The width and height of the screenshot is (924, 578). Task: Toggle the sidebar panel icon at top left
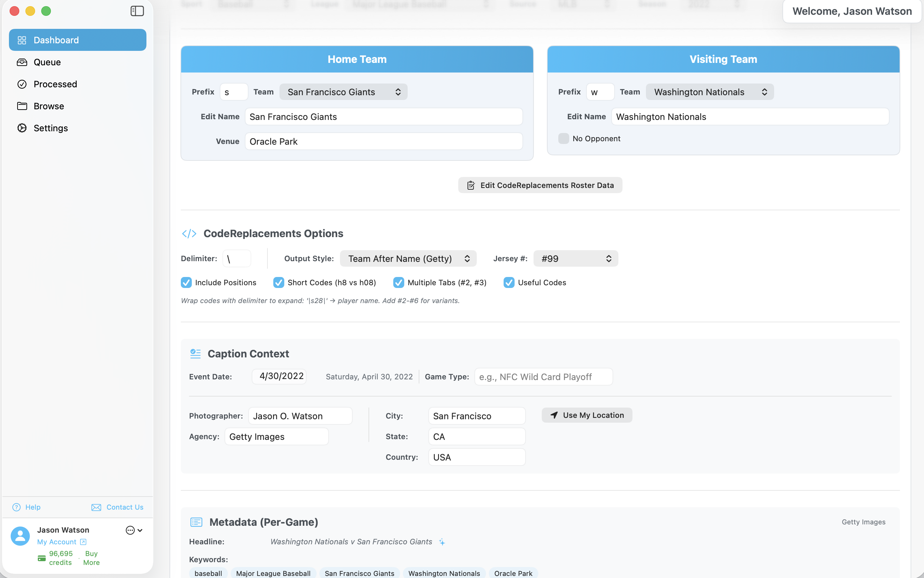tap(137, 11)
